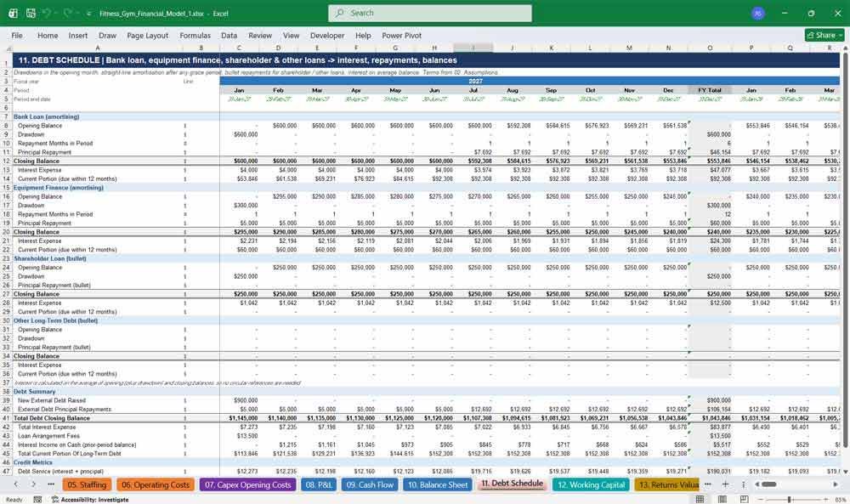
Task: Click the macro recording status bar icon
Action: pos(37,499)
